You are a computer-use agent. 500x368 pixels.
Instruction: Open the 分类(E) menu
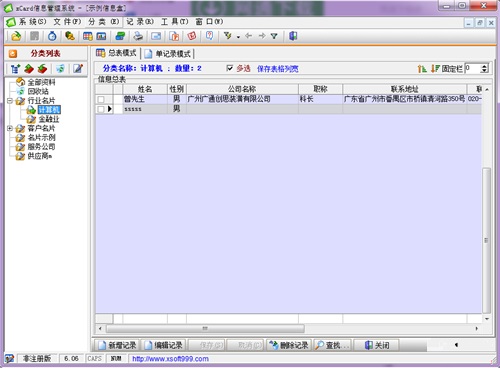click(x=103, y=22)
